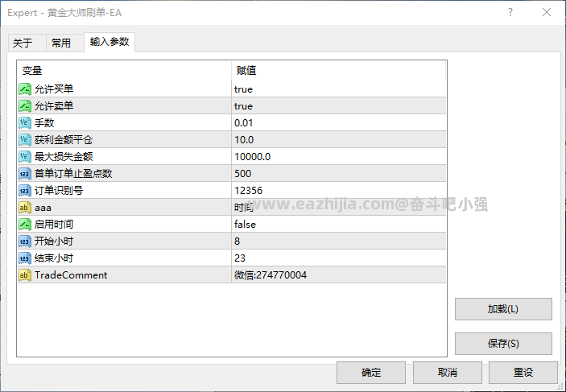This screenshot has width=566, height=392.
Task: Switch to the 常用 tab
Action: [x=65, y=43]
